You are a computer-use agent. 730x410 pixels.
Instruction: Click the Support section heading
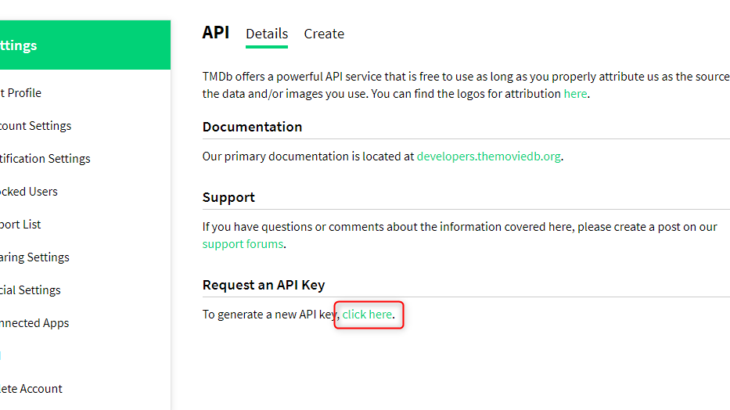[228, 197]
